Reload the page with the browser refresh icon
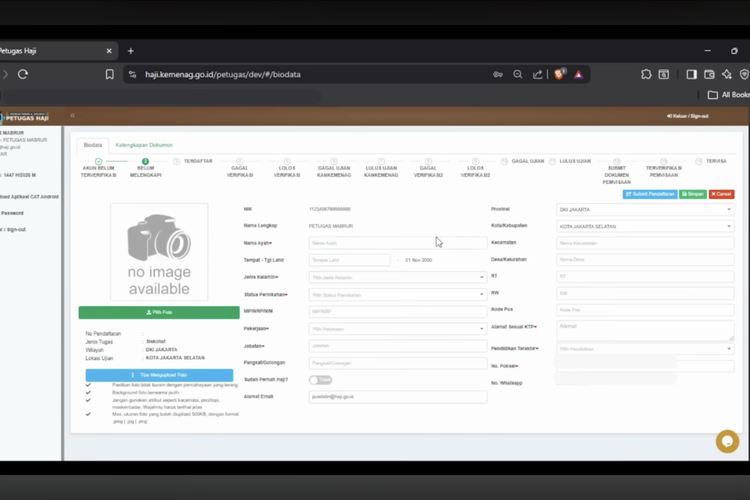Viewport: 750px width, 500px height. point(23,74)
